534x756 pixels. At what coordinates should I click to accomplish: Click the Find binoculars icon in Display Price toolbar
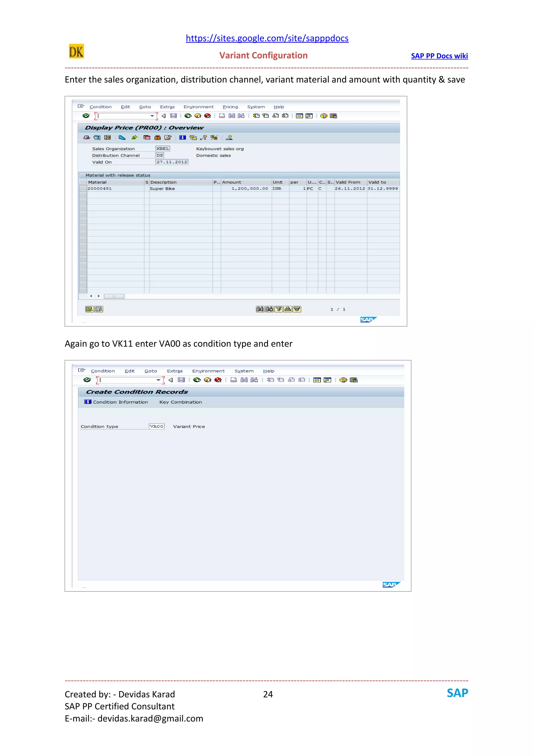[232, 116]
